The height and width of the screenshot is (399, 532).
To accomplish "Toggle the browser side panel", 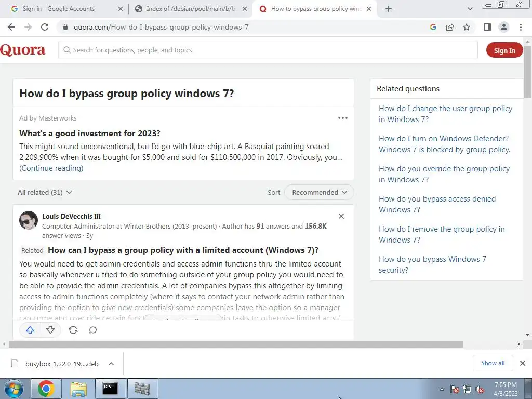I will [x=487, y=27].
